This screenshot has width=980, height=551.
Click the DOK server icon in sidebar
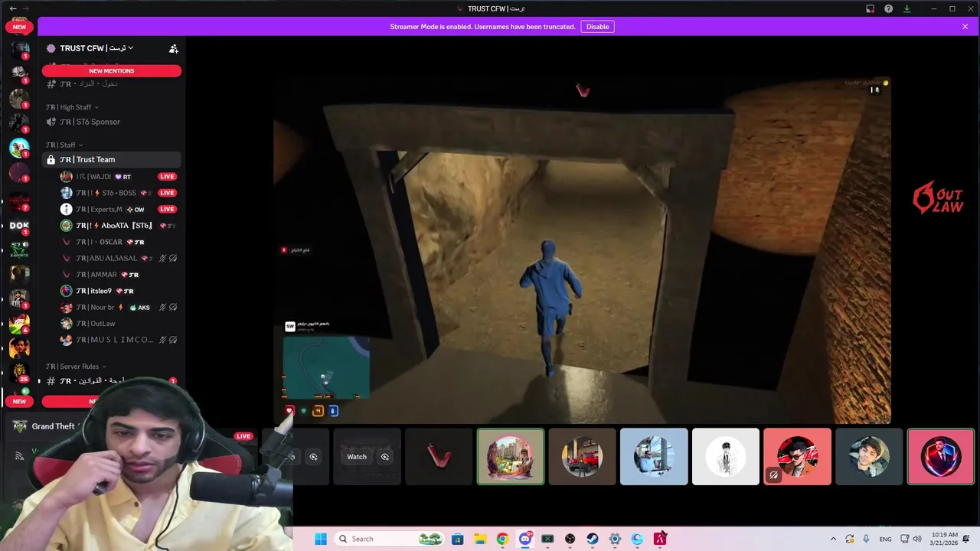click(x=19, y=226)
